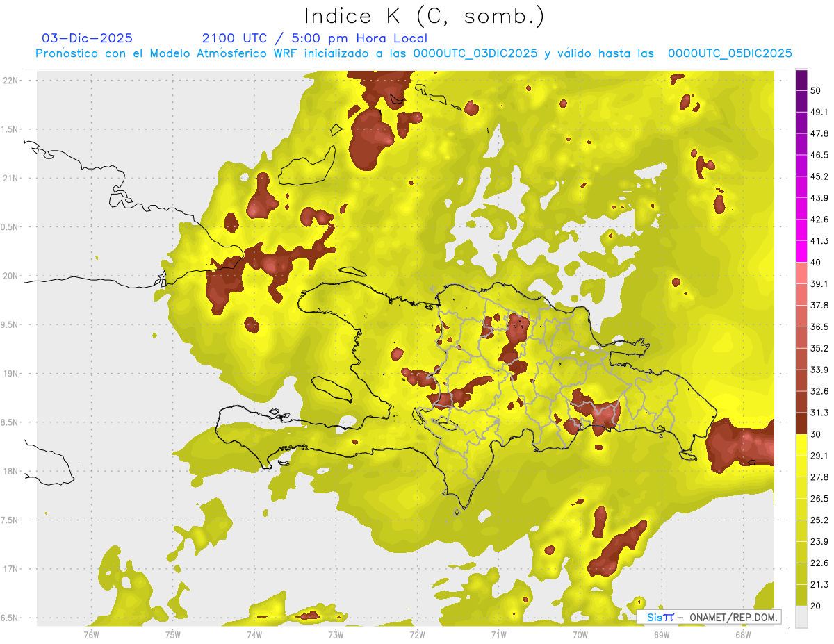Click the '68W' longitude label
The height and width of the screenshot is (644, 834).
point(743,634)
